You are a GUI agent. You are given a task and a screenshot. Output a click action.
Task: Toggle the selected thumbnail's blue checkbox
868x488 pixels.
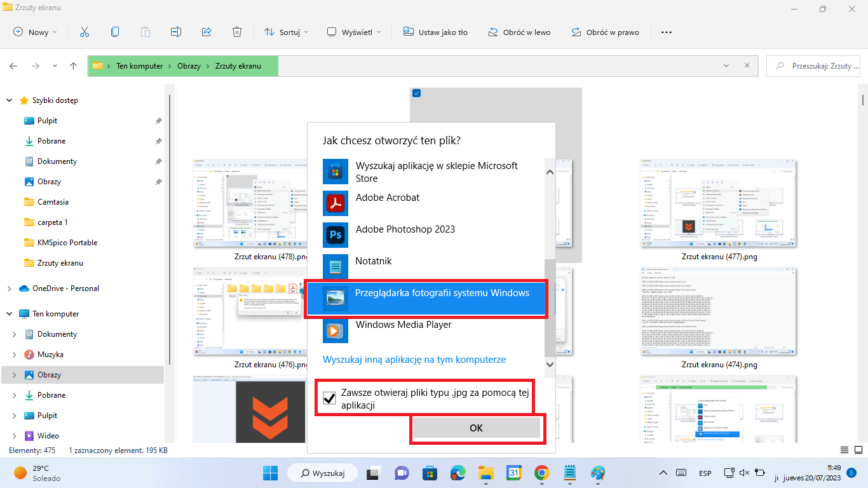pos(417,93)
